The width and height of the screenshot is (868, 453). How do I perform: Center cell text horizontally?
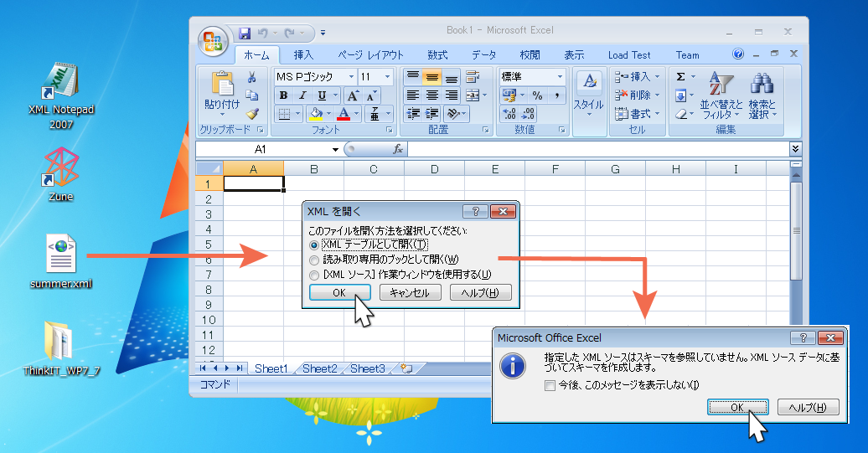click(432, 95)
